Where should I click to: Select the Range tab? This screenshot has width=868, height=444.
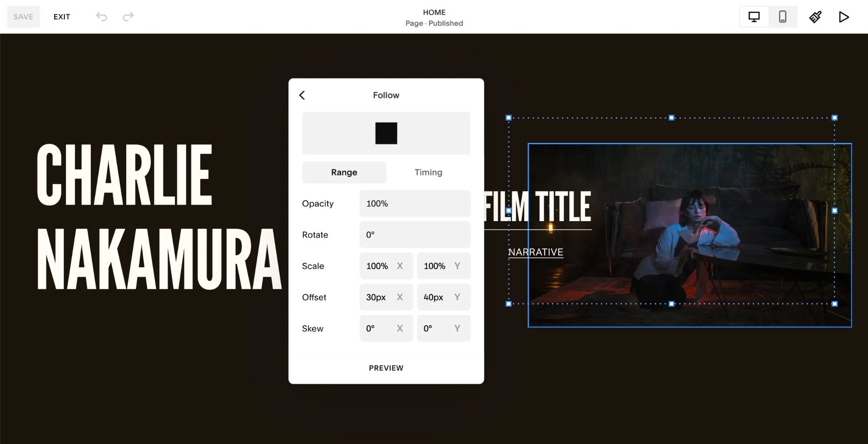pos(344,172)
